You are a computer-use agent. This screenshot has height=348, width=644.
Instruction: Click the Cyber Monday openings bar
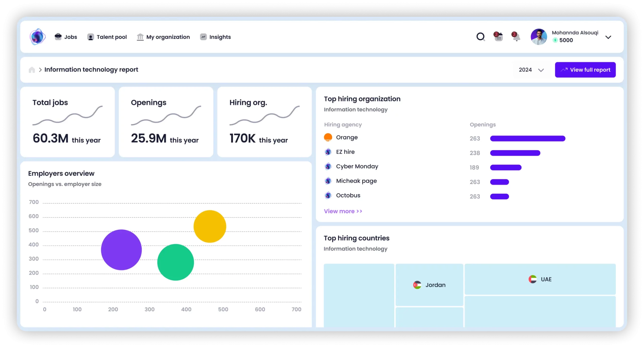click(x=506, y=167)
